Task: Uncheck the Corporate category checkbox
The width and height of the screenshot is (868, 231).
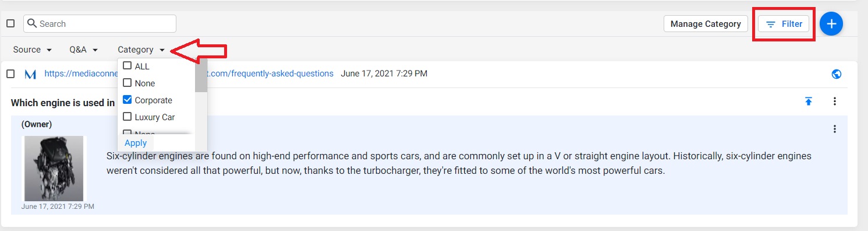Action: click(x=127, y=100)
